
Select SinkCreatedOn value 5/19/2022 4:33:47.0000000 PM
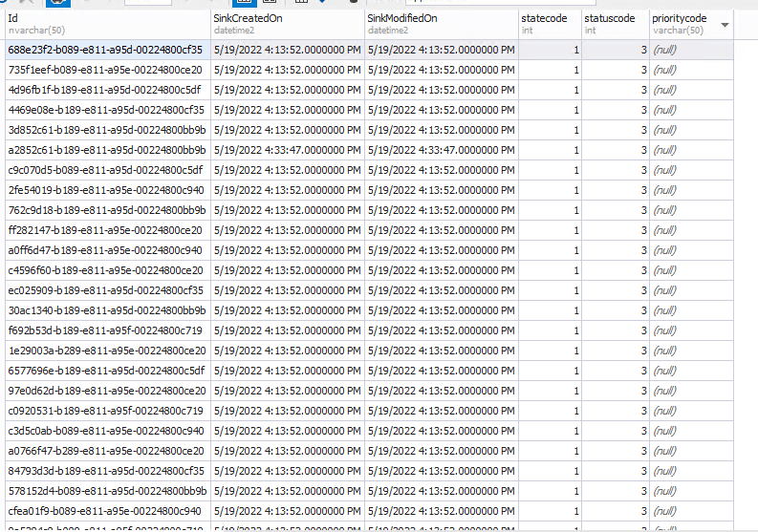[288, 150]
